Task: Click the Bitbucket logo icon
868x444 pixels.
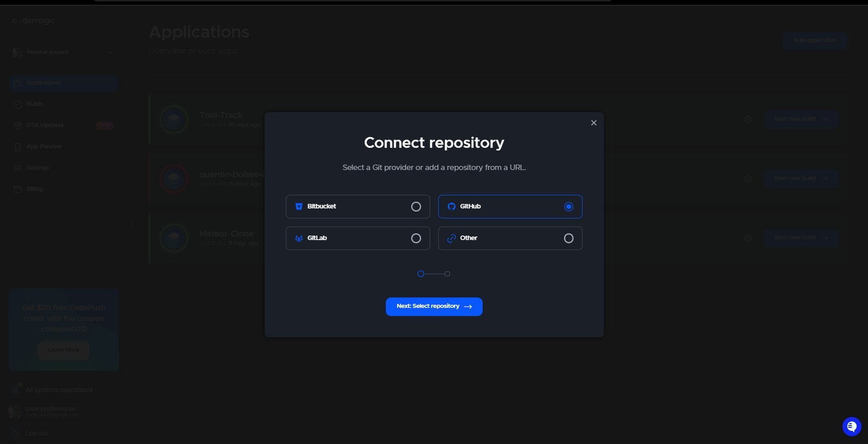Action: point(299,206)
